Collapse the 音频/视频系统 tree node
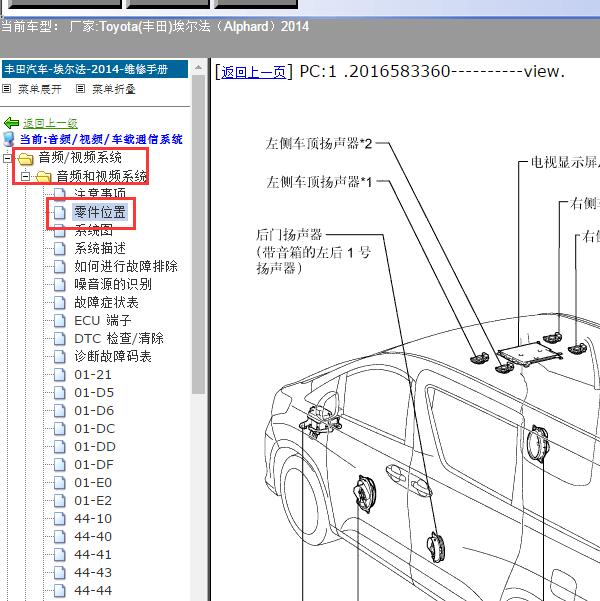600x601 pixels. coord(7,158)
